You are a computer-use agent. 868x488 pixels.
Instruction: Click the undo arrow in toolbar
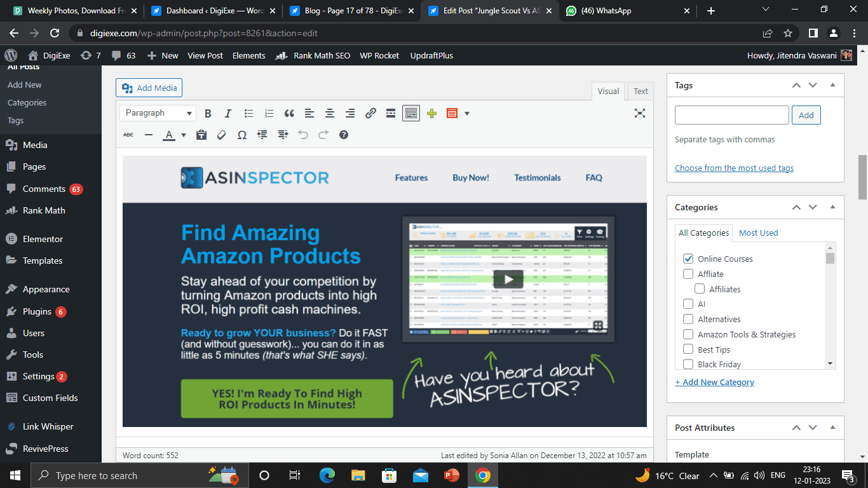click(x=303, y=135)
